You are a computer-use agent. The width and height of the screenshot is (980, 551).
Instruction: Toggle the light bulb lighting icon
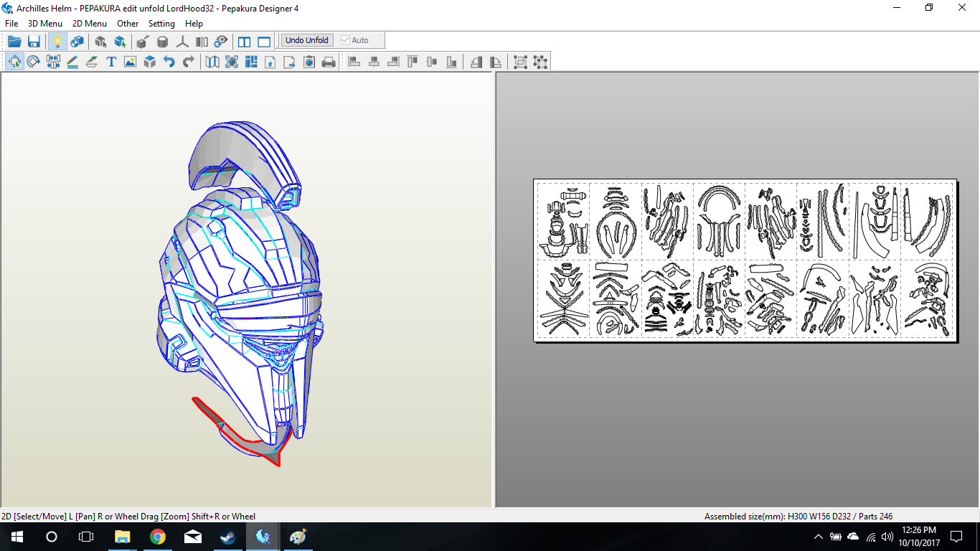coord(57,41)
